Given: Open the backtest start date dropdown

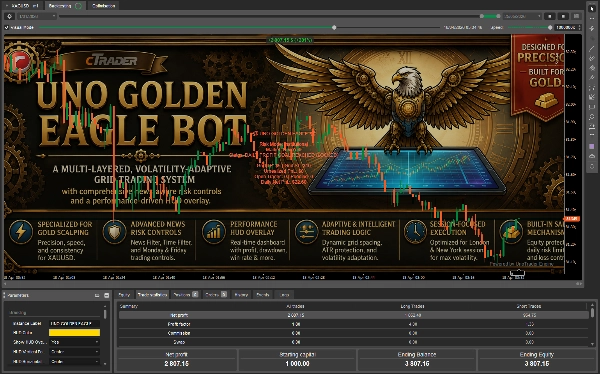Looking at the screenshot, I should [37, 16].
